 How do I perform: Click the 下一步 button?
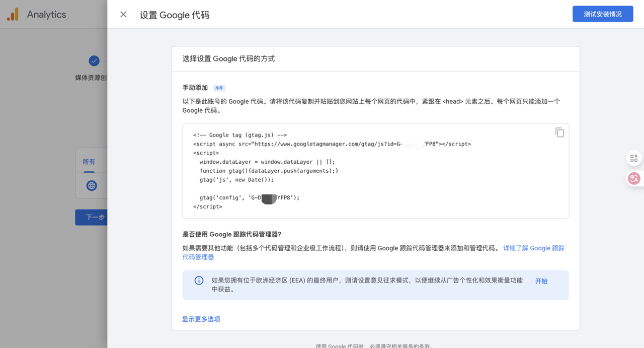(93, 217)
